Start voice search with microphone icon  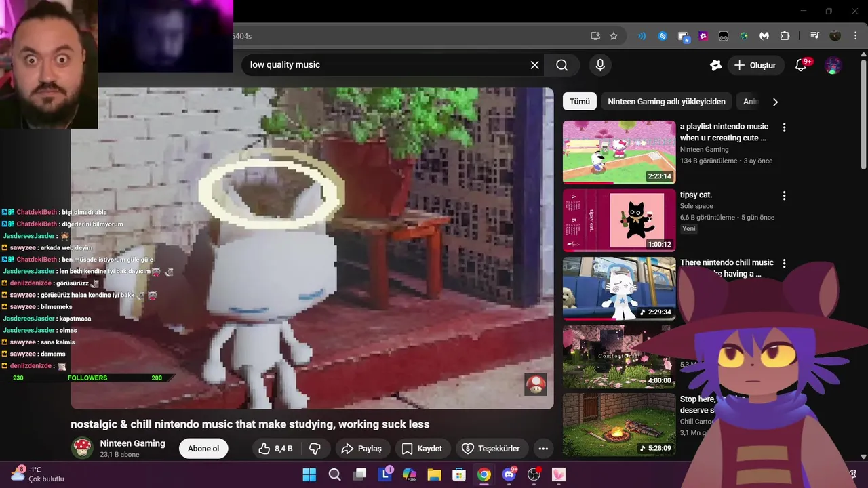point(599,65)
